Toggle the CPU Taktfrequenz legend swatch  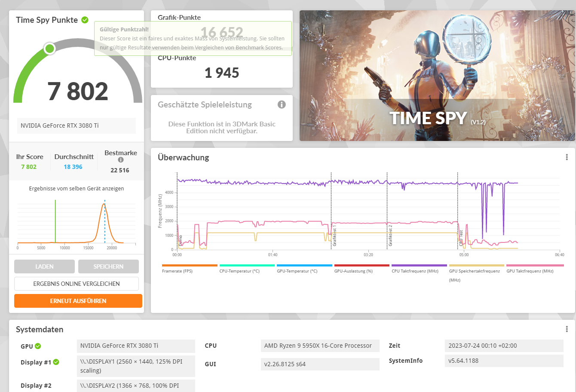[x=419, y=266]
